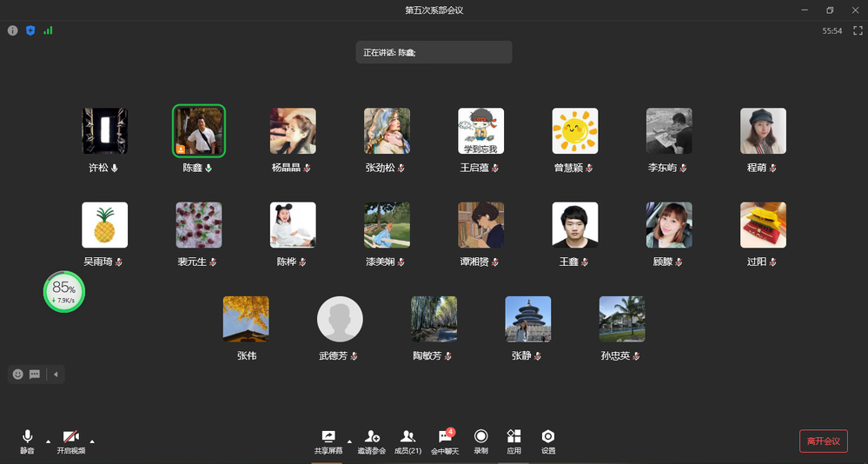The image size is (868, 464).
Task: Select 陈鑫's highlighted speaker thumbnail
Action: click(x=198, y=131)
